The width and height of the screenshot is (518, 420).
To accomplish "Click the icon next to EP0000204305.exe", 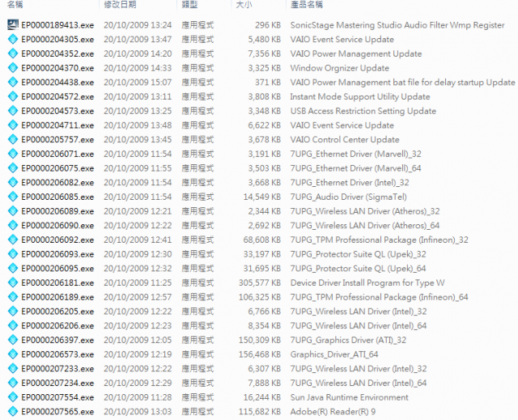I will tap(13, 40).
